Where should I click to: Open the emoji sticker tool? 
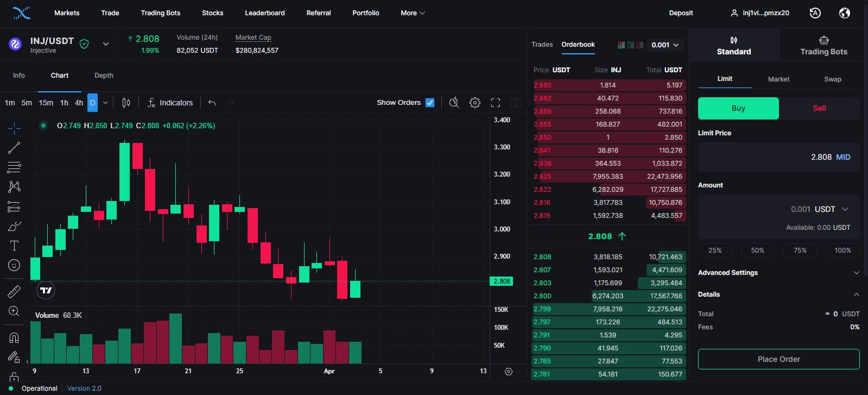point(14,265)
